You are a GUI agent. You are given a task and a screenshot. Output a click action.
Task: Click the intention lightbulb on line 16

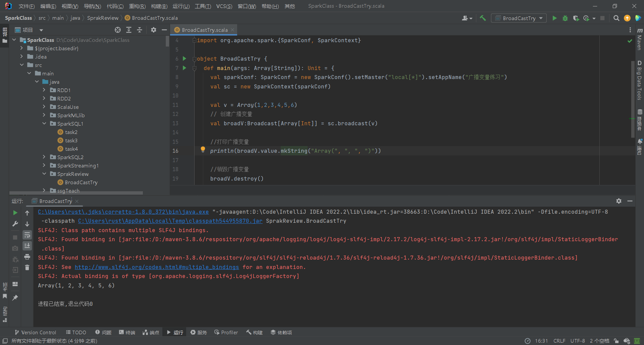[x=203, y=149]
